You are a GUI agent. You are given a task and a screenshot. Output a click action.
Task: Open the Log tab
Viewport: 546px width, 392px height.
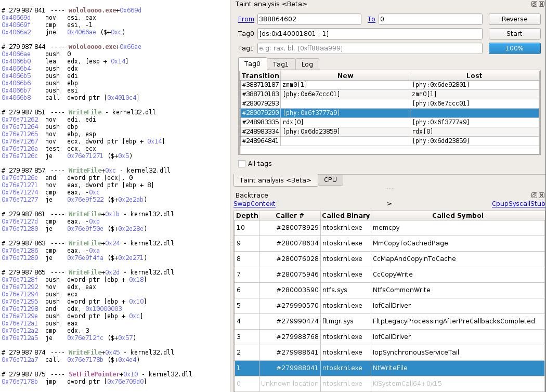tap(307, 64)
